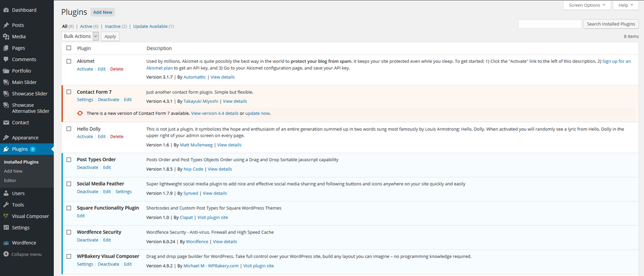Click the Contact envelope icon
The width and height of the screenshot is (644, 276).
6,123
